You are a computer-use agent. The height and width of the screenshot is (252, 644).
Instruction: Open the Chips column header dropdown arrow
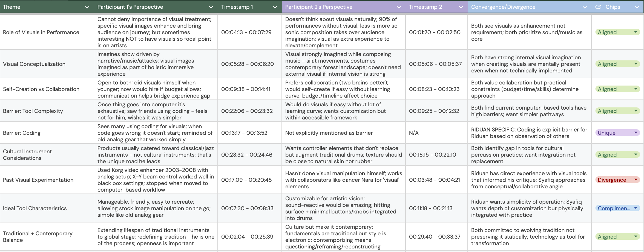tap(637, 7)
